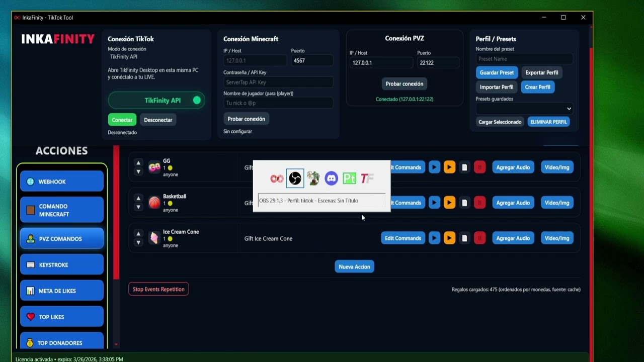The width and height of the screenshot is (644, 362).
Task: Click the blue play icon in the GG row
Action: [434, 167]
